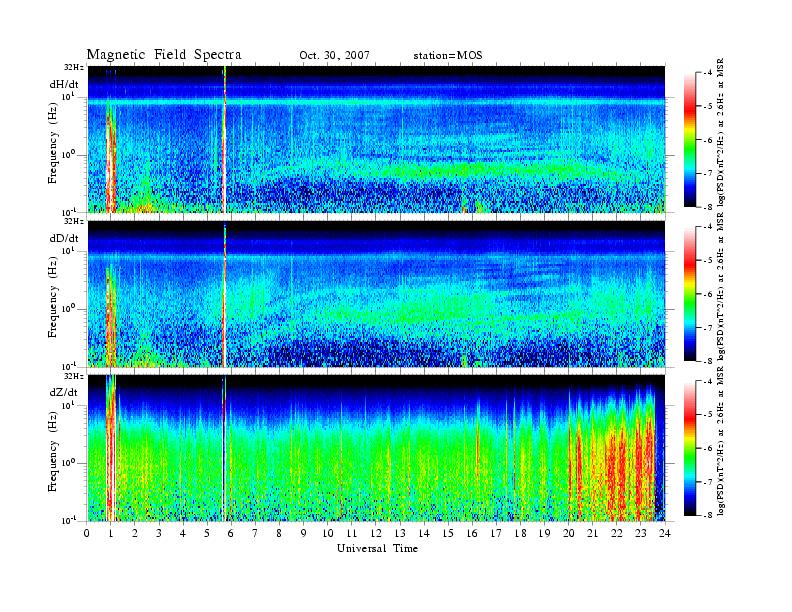Click time axis tick label "9"

303,534
